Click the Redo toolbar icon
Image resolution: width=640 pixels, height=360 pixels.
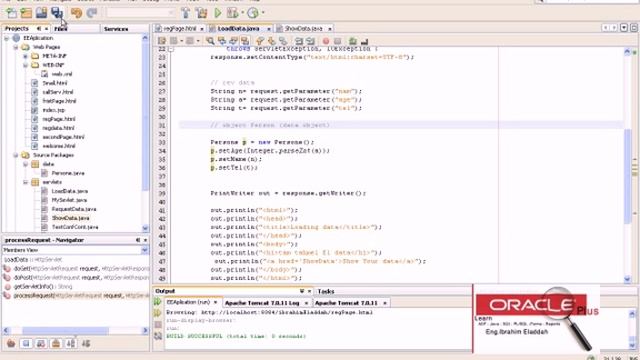point(91,13)
